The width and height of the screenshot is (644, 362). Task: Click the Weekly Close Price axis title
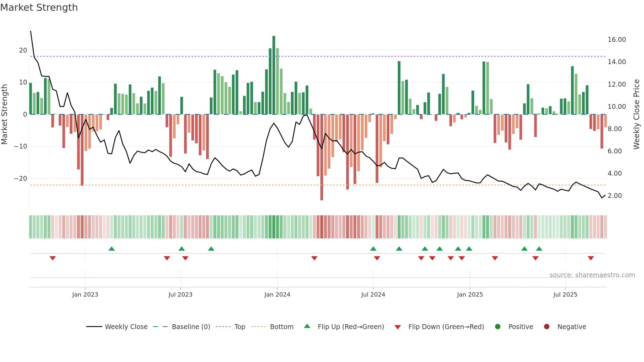636,114
